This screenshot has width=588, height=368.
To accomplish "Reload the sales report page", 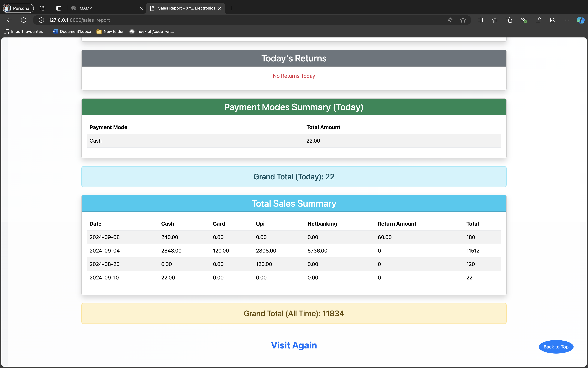I will (x=24, y=20).
